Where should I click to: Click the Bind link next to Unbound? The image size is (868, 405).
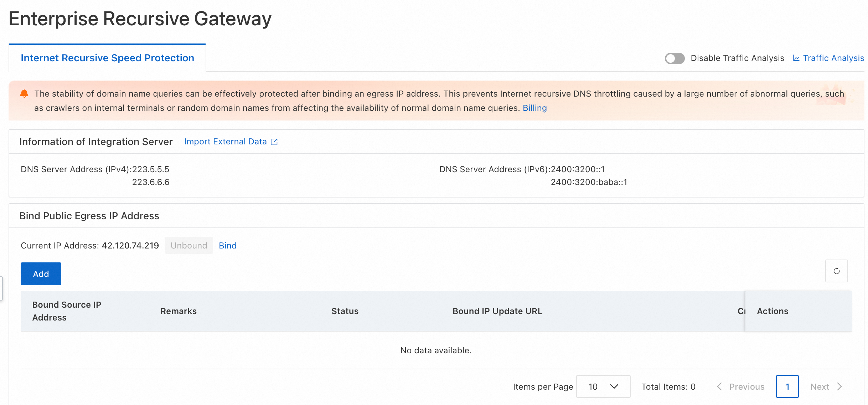pyautogui.click(x=227, y=246)
